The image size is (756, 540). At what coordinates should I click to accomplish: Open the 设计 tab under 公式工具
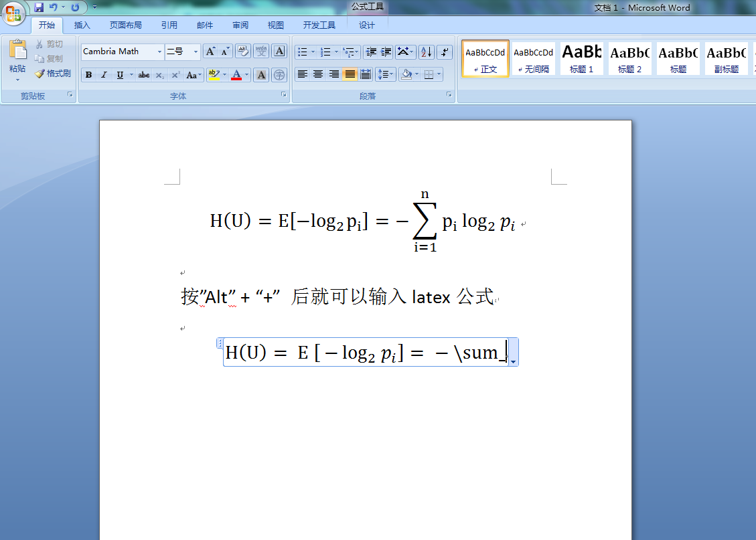tap(367, 25)
